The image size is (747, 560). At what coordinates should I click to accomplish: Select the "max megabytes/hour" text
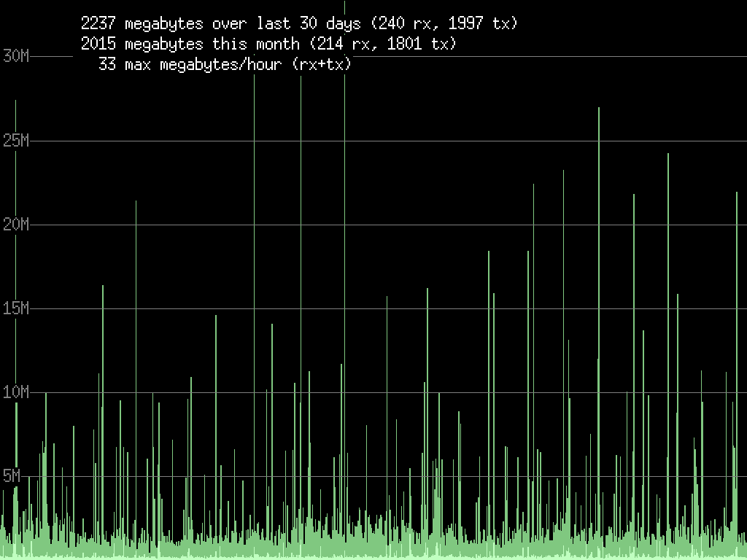click(x=203, y=65)
